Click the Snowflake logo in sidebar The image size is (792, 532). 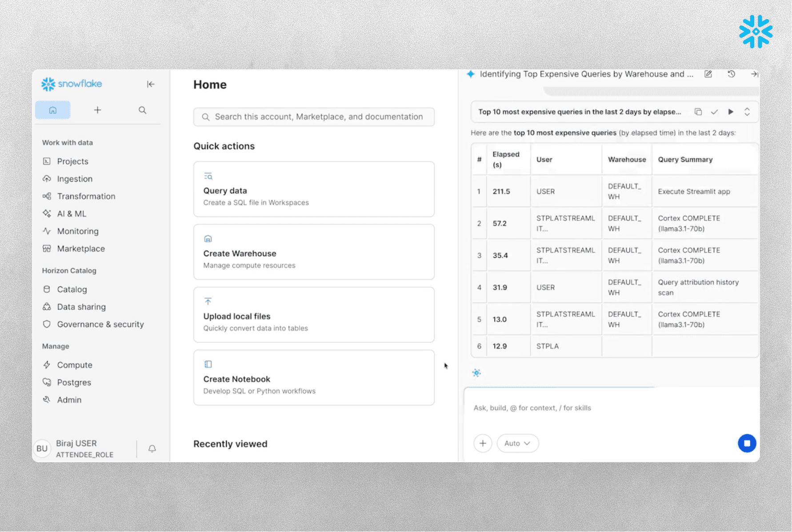(x=72, y=84)
